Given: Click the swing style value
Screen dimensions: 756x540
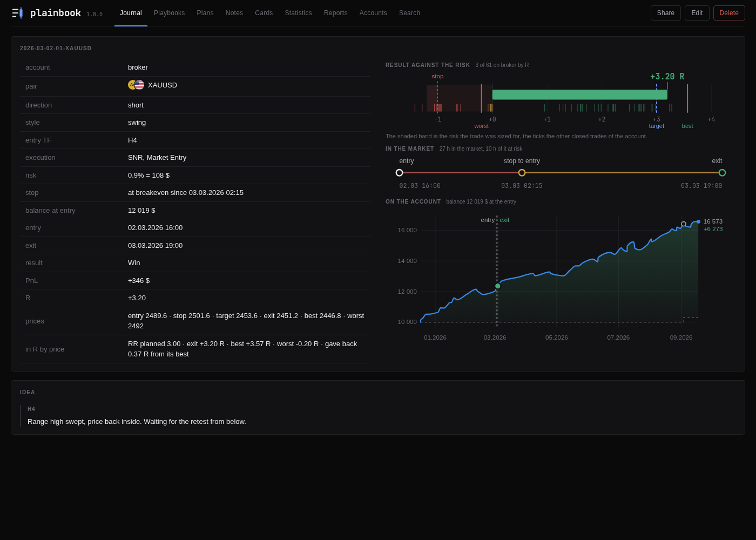Looking at the screenshot, I should coord(137,123).
